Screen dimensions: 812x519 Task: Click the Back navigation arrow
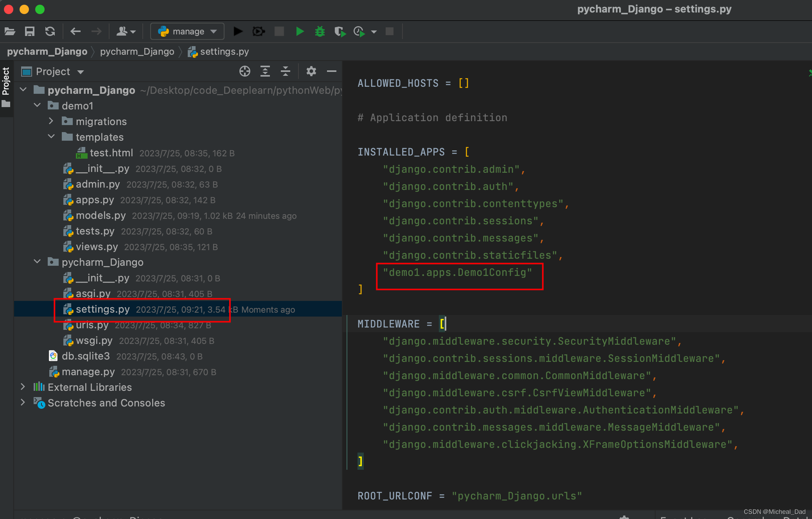point(75,31)
